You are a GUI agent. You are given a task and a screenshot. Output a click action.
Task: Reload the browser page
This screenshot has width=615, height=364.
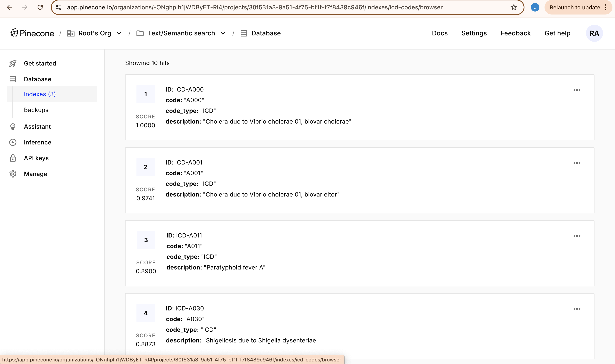pos(40,7)
